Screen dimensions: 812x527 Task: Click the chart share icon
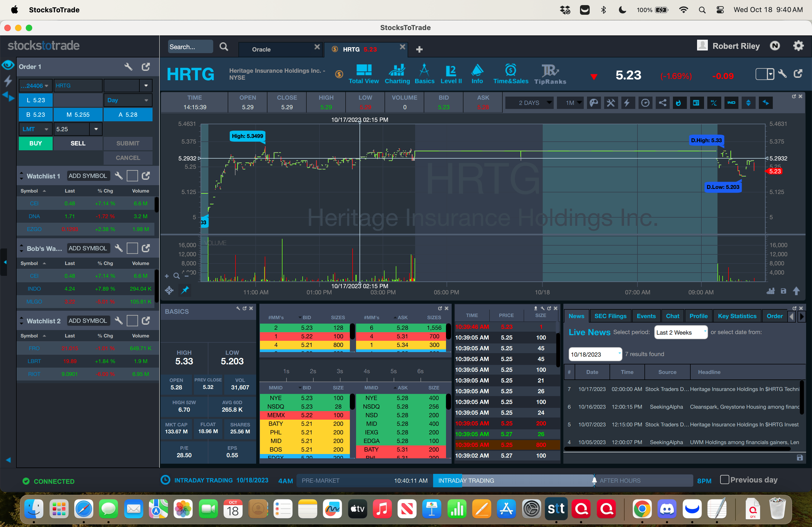(x=662, y=103)
